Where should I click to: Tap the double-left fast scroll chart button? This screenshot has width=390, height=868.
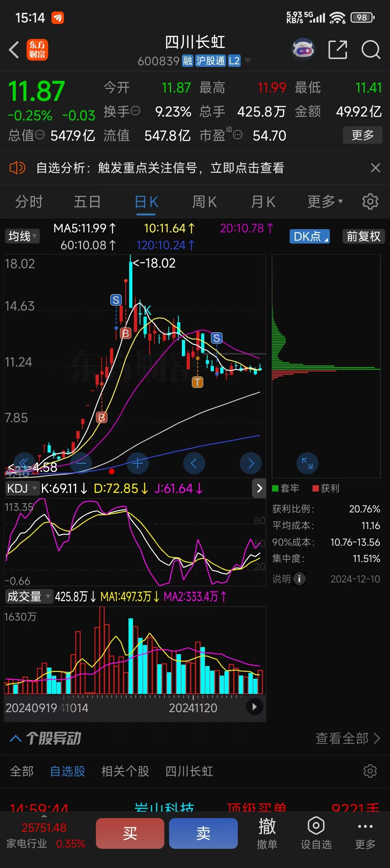point(24,463)
